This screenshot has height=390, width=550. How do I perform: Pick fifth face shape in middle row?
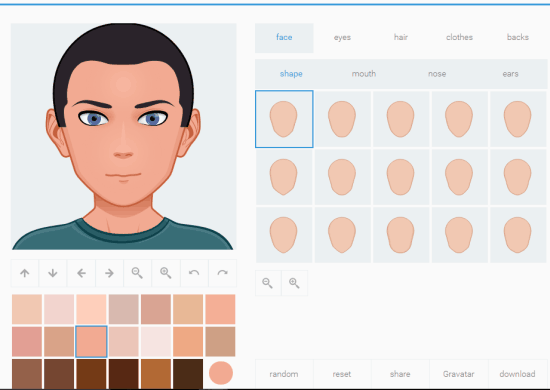[x=518, y=177]
